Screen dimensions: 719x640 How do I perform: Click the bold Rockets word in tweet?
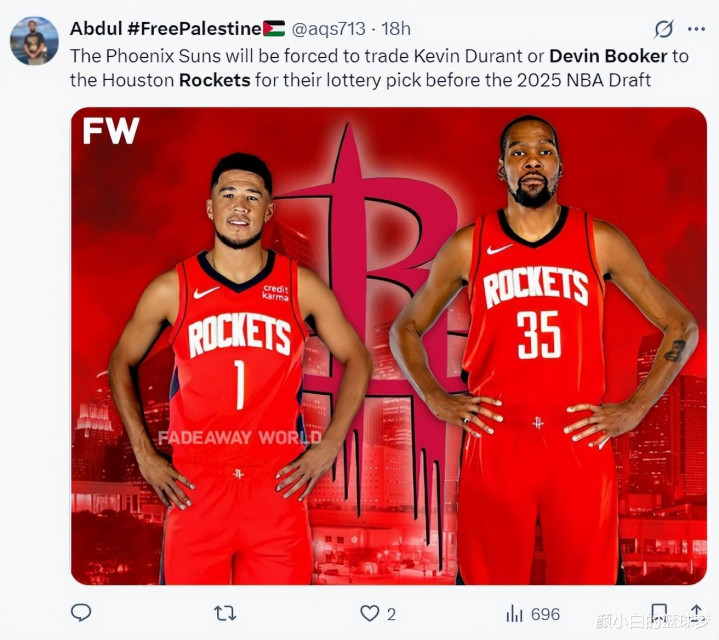coord(215,80)
